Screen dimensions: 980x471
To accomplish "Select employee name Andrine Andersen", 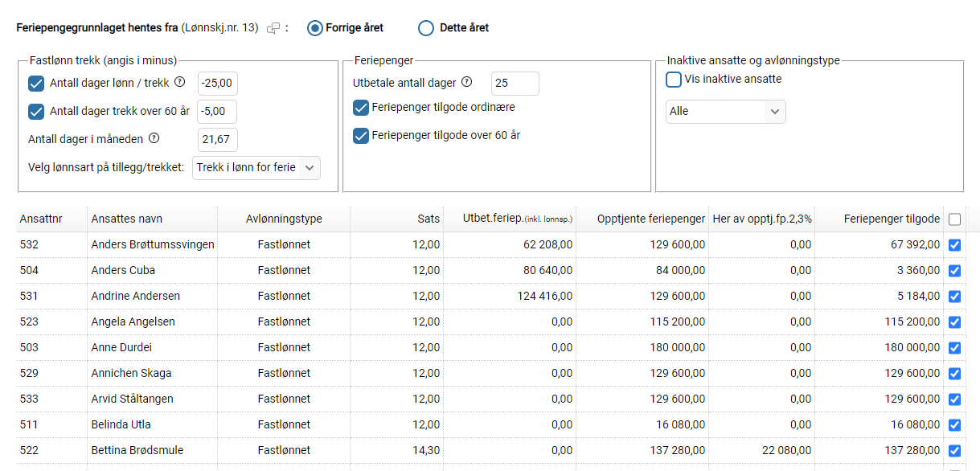I will click(x=136, y=296).
